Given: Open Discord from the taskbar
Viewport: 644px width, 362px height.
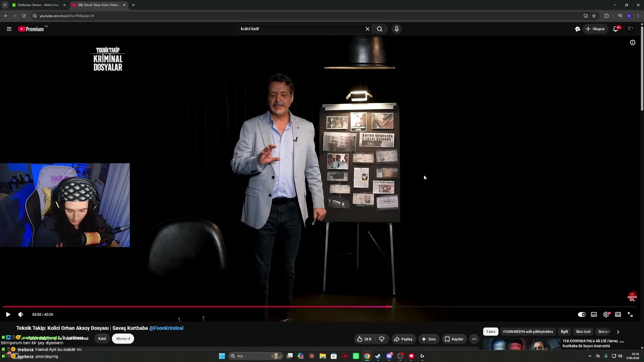Looking at the screenshot, I should pyautogui.click(x=389, y=356).
